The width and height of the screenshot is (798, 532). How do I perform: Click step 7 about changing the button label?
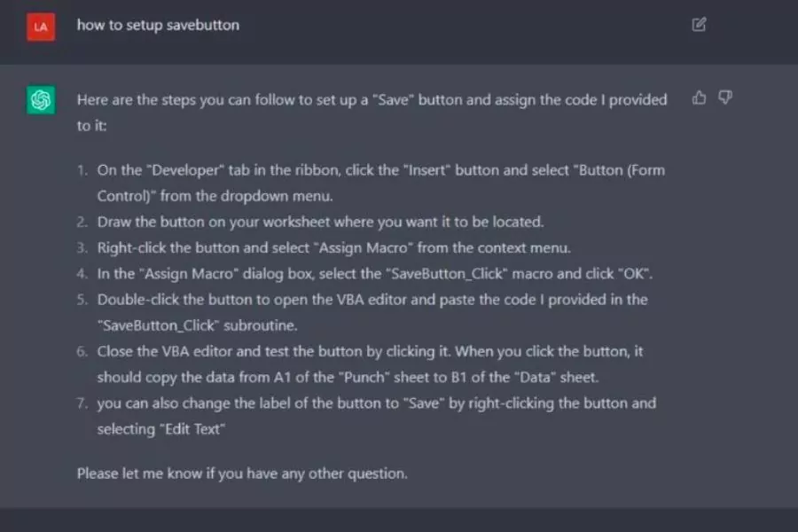[377, 416]
